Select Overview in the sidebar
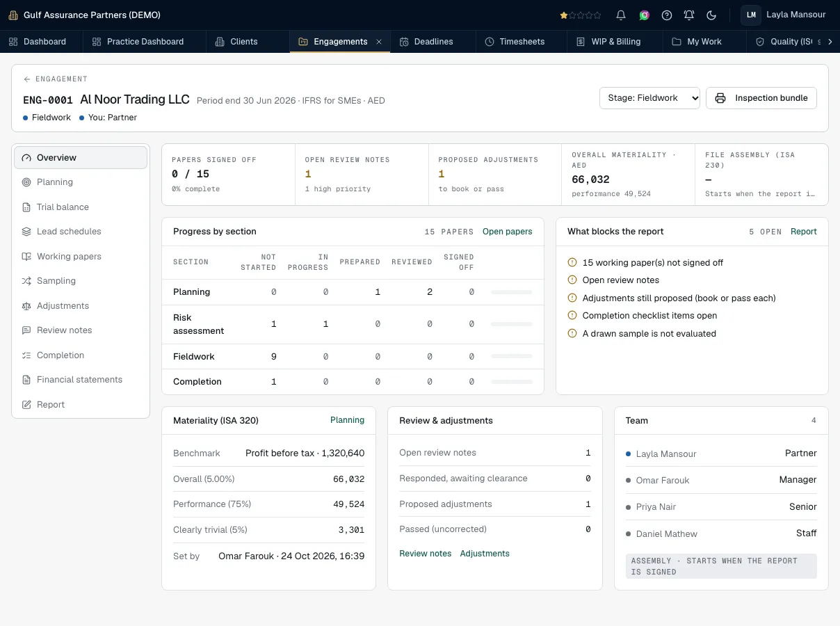 click(81, 158)
